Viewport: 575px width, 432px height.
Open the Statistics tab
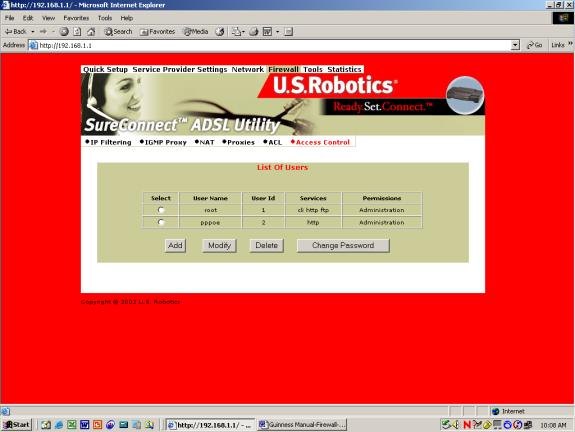tap(344, 69)
